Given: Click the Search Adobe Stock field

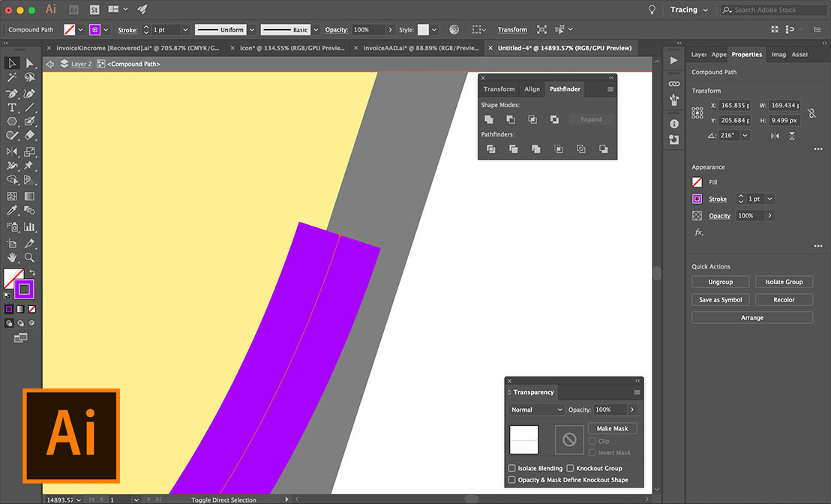Looking at the screenshot, I should coord(774,10).
